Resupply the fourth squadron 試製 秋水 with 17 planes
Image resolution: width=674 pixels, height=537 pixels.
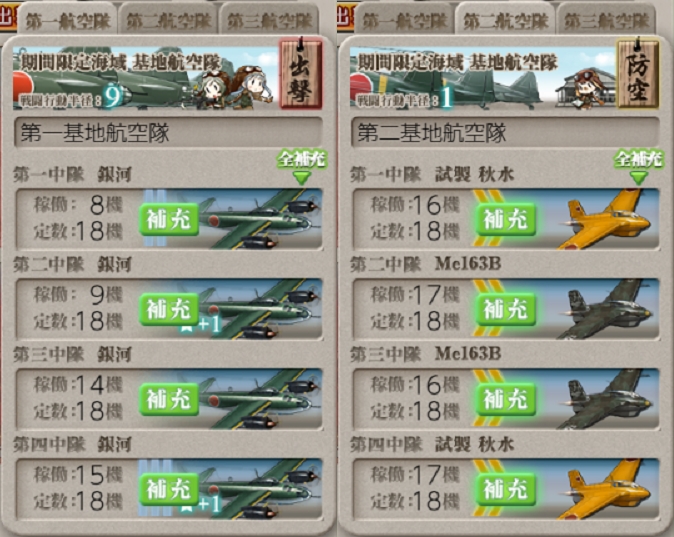click(506, 489)
